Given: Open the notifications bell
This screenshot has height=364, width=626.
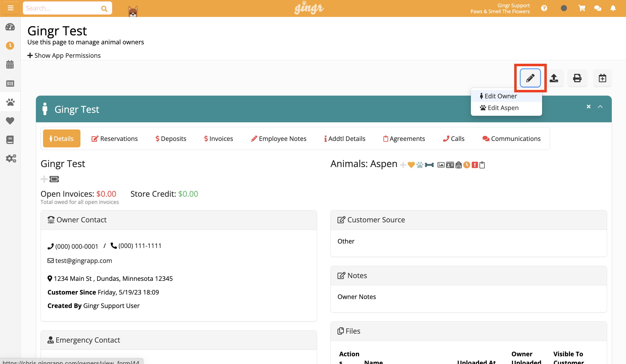Looking at the screenshot, I should [x=613, y=8].
